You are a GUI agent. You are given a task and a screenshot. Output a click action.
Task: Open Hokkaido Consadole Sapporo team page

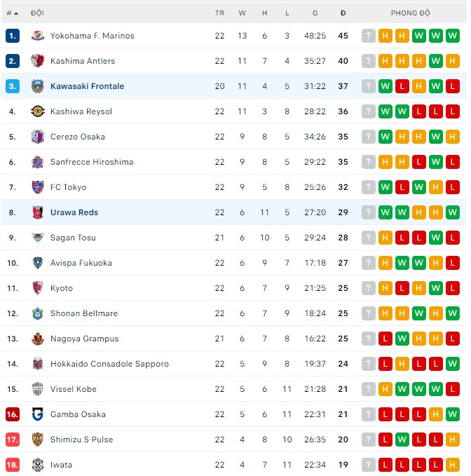tap(109, 364)
